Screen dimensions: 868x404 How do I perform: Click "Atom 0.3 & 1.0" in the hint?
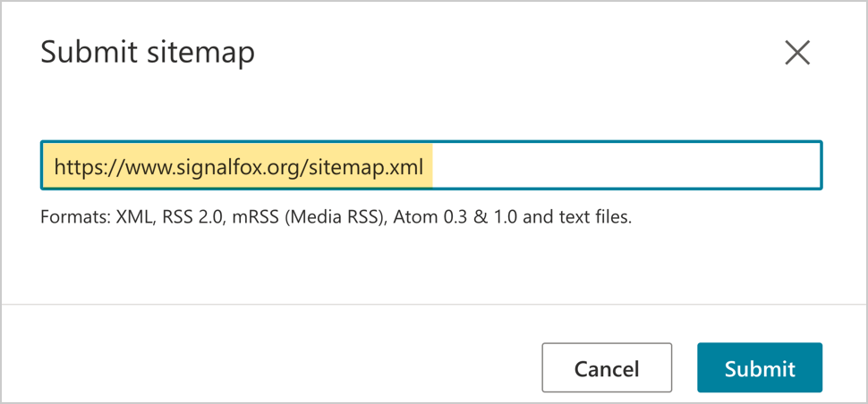456,218
